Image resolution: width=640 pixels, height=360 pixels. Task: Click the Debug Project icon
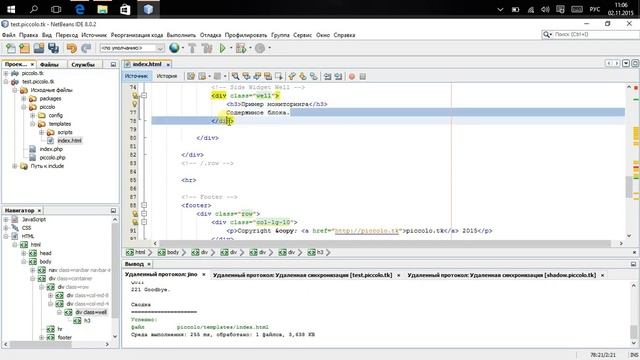241,48
